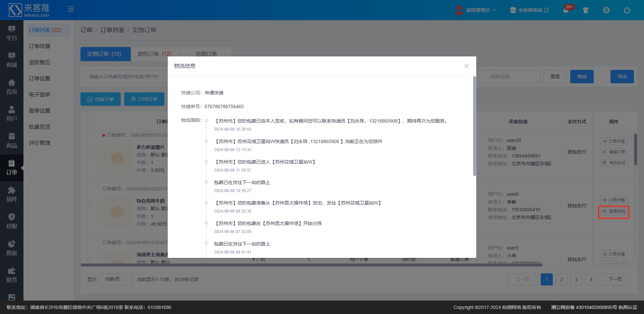Toggle the select-all orders checkbox
Image resolution: width=644 pixels, height=314 pixels.
[90, 122]
